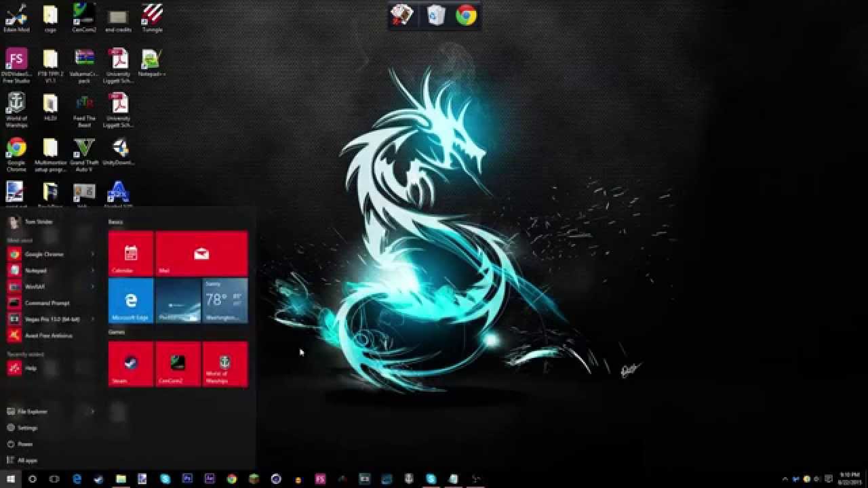The height and width of the screenshot is (488, 868).
Task: Open Avast Free Antivirus from Start menu
Action: tap(52, 335)
